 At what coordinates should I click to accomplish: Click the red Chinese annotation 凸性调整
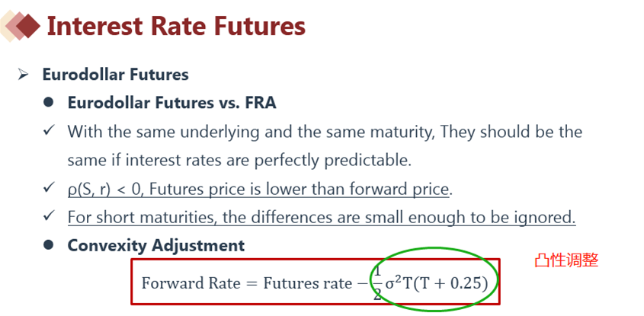coord(567,260)
